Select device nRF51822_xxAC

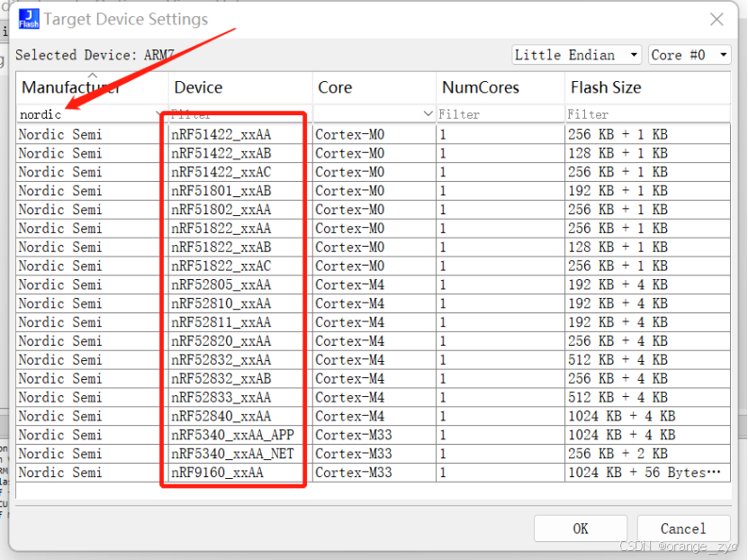pyautogui.click(x=221, y=266)
